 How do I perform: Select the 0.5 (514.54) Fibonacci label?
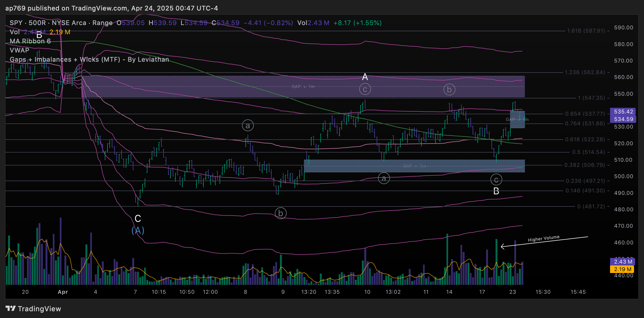(x=588, y=152)
